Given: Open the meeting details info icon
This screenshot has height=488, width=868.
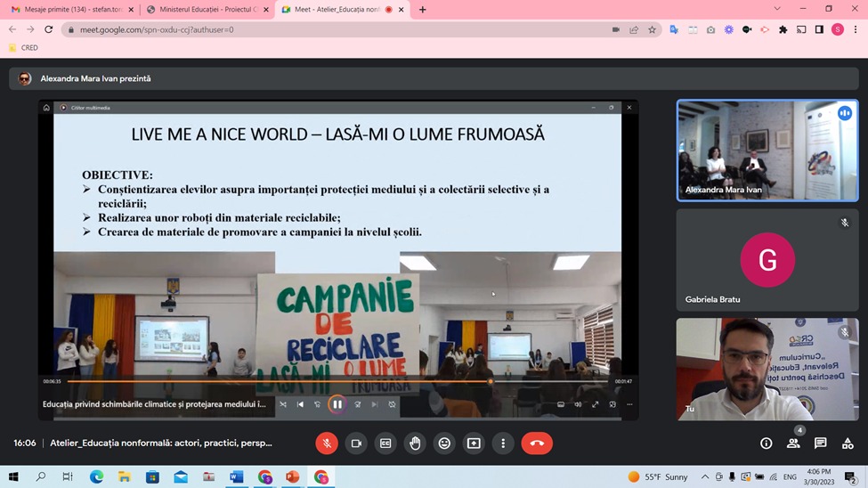Looking at the screenshot, I should coord(766,443).
